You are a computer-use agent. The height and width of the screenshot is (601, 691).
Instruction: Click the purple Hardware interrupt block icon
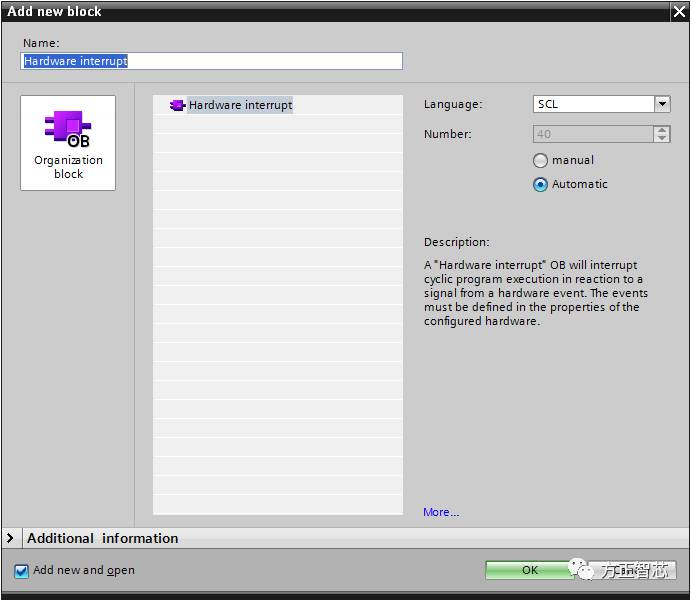178,105
